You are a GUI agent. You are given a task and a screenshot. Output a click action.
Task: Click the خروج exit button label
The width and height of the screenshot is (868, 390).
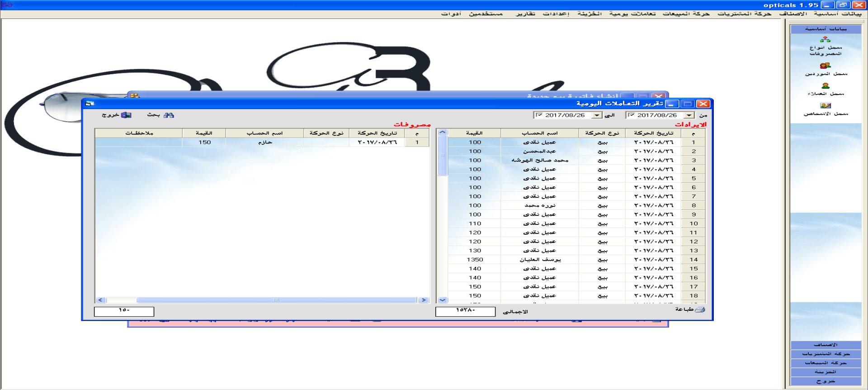(110, 115)
